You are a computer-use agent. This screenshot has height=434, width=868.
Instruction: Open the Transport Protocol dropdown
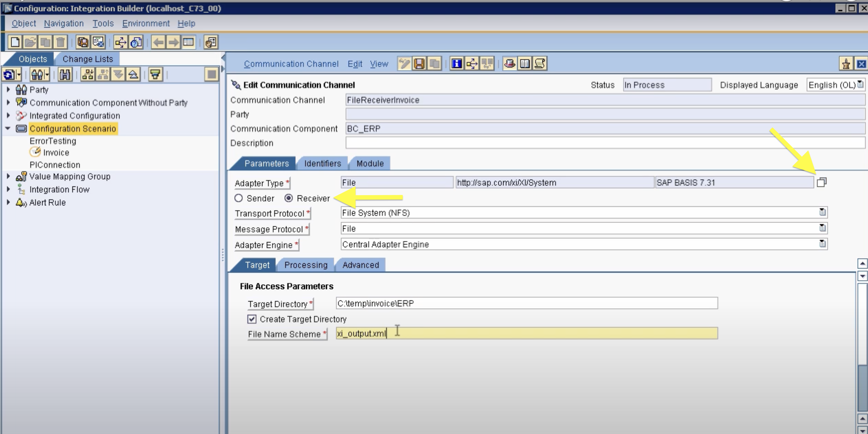[822, 212]
